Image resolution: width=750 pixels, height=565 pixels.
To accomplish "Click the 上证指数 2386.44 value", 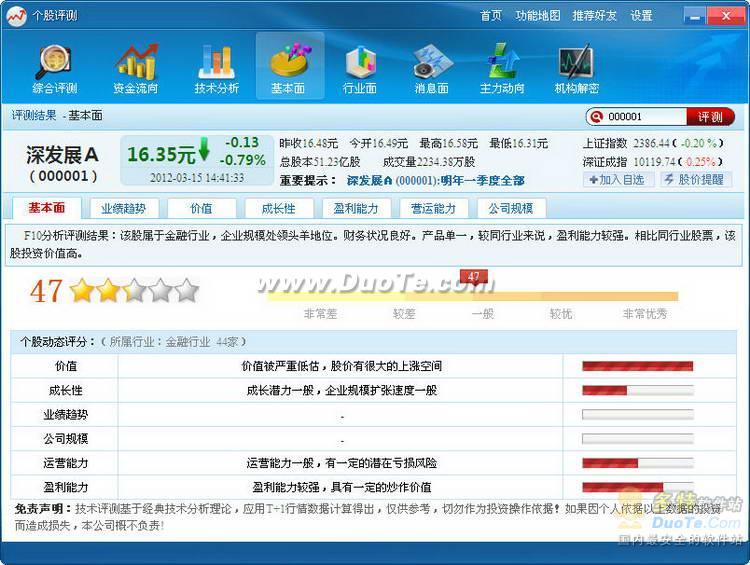I will coord(651,143).
